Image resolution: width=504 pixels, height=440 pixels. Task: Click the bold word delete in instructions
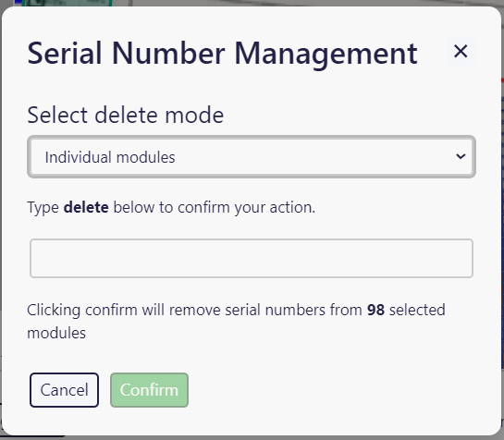86,207
